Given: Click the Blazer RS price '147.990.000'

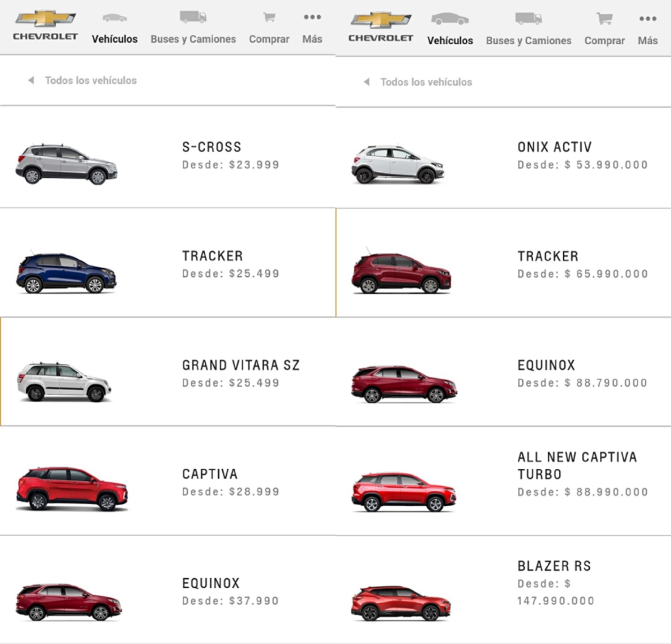Looking at the screenshot, I should (x=556, y=601).
